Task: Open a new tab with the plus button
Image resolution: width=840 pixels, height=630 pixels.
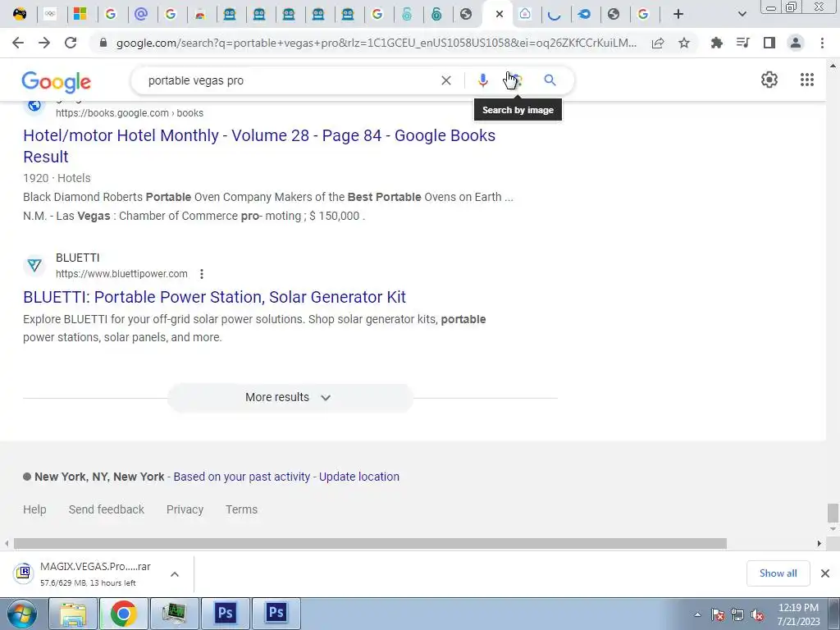Action: point(678,14)
